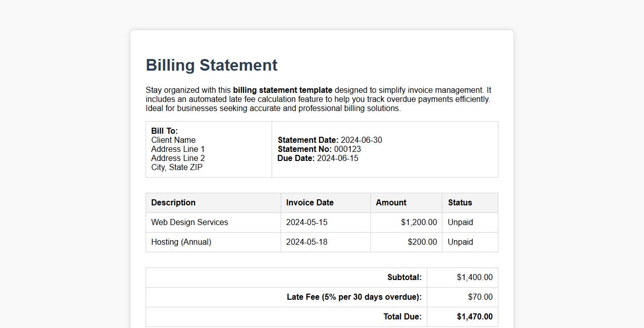Click the Hosting (Annual) line item

[x=181, y=242]
